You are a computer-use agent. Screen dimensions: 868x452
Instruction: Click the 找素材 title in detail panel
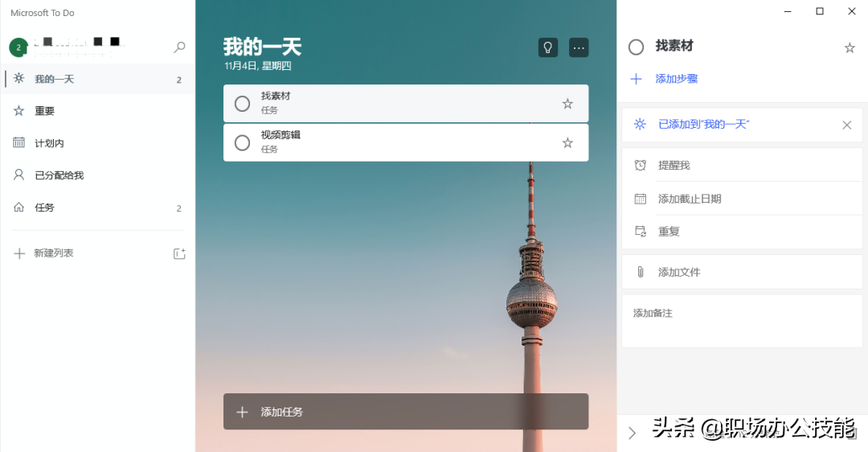pyautogui.click(x=674, y=46)
